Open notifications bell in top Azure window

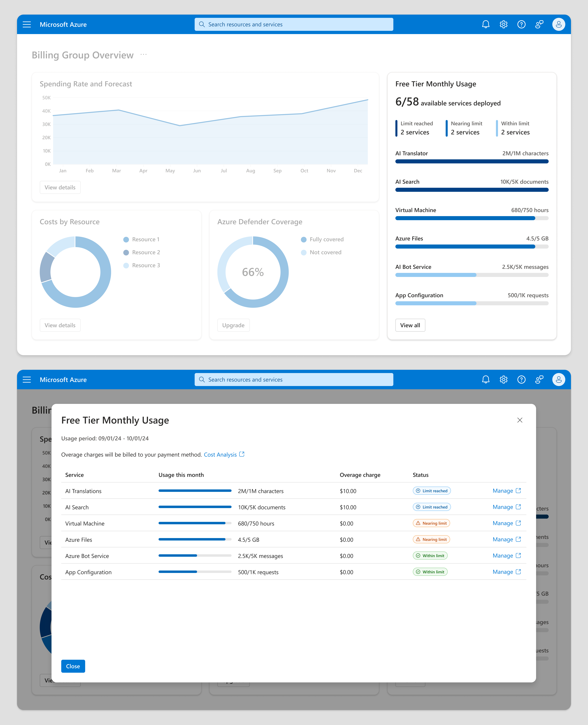pyautogui.click(x=486, y=24)
